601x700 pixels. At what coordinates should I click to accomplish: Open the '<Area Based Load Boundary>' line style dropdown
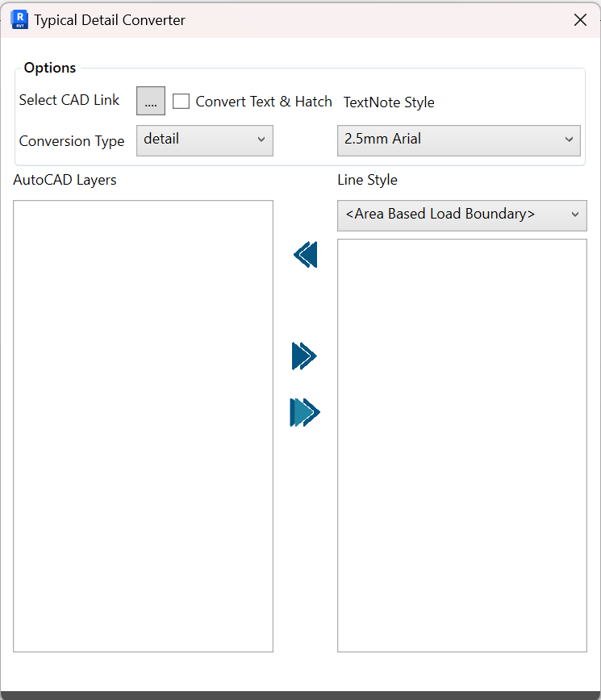(x=461, y=215)
